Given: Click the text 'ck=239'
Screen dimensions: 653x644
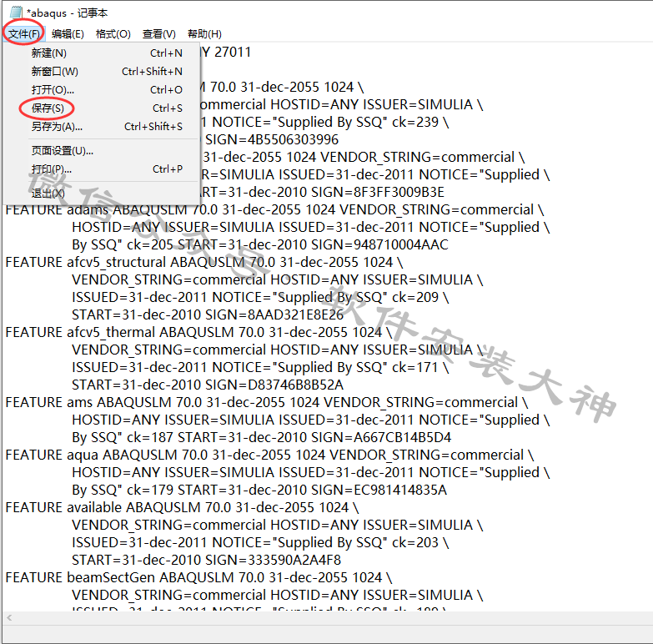Looking at the screenshot, I should 415,122.
